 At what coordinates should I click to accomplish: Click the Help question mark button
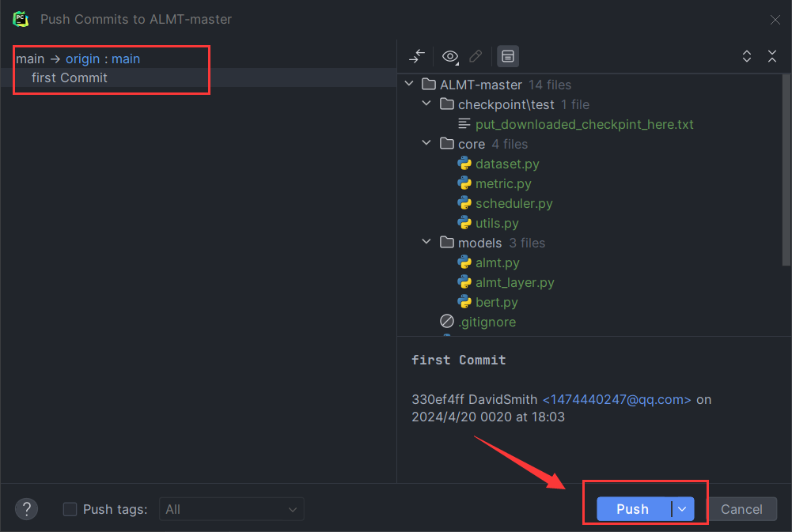(x=27, y=509)
